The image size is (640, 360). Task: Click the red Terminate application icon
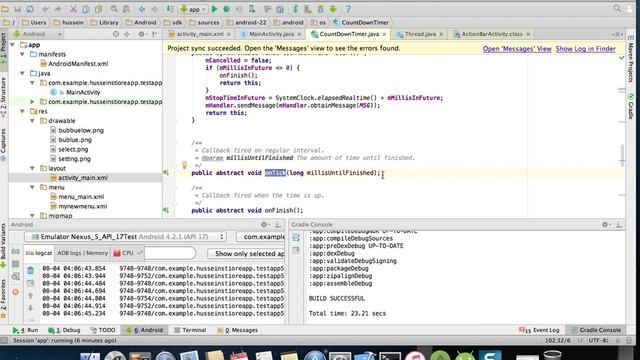click(16, 292)
